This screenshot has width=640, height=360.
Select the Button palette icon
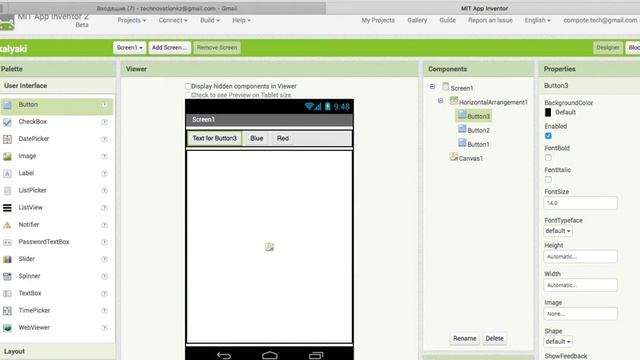tap(7, 105)
